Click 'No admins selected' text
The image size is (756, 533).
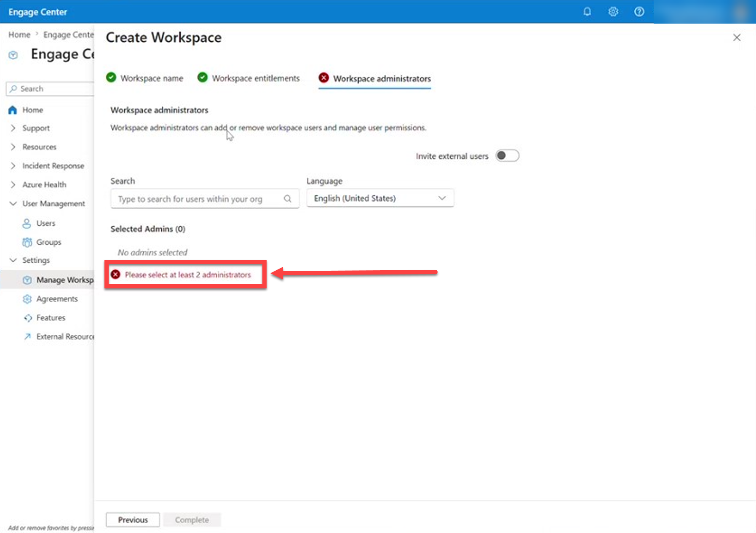pos(152,253)
